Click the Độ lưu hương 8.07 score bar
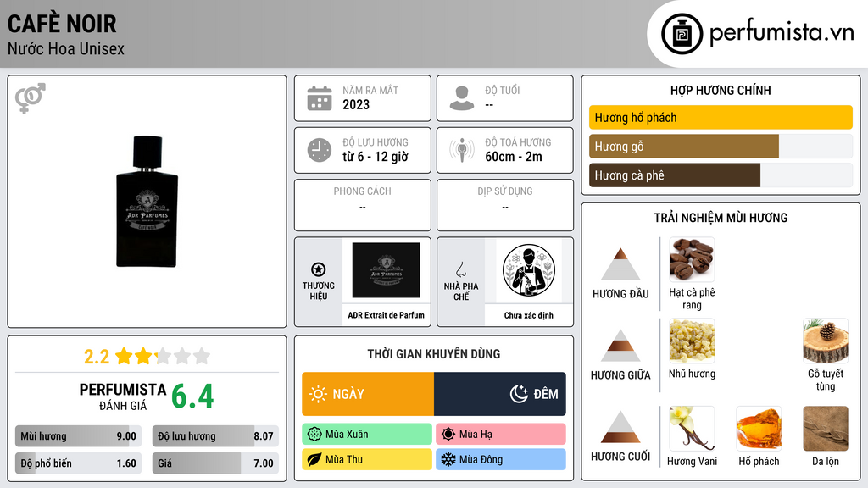Viewport: 868px width, 488px height. (215, 436)
